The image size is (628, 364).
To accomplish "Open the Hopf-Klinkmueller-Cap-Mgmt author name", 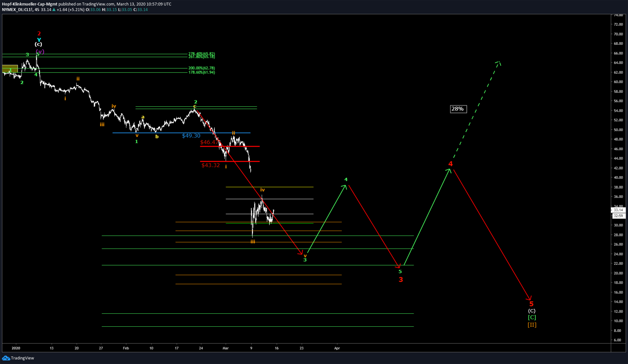I will tap(29, 4).
